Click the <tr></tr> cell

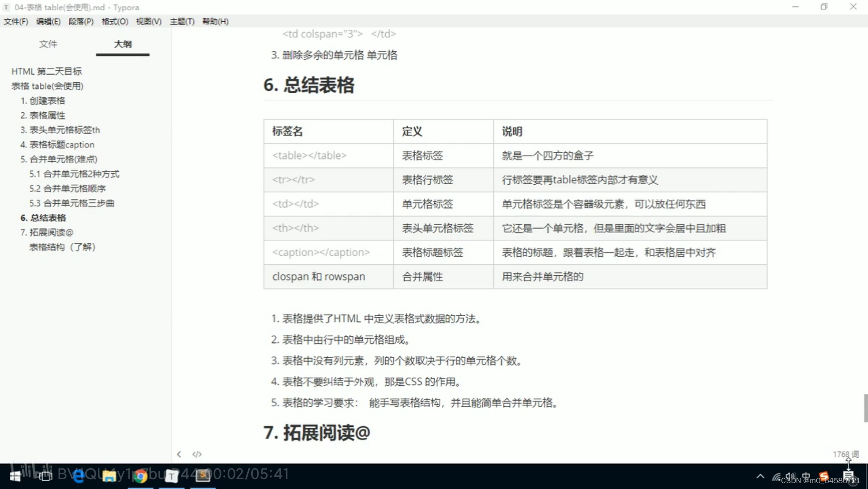tap(328, 180)
